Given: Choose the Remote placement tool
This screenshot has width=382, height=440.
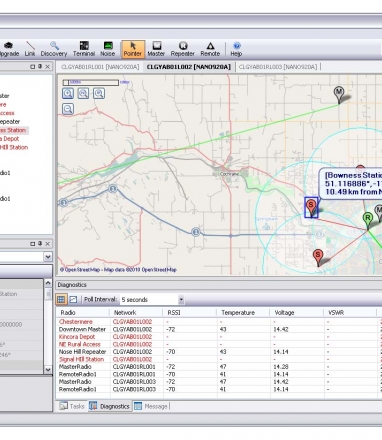Looking at the screenshot, I should pyautogui.click(x=210, y=49).
